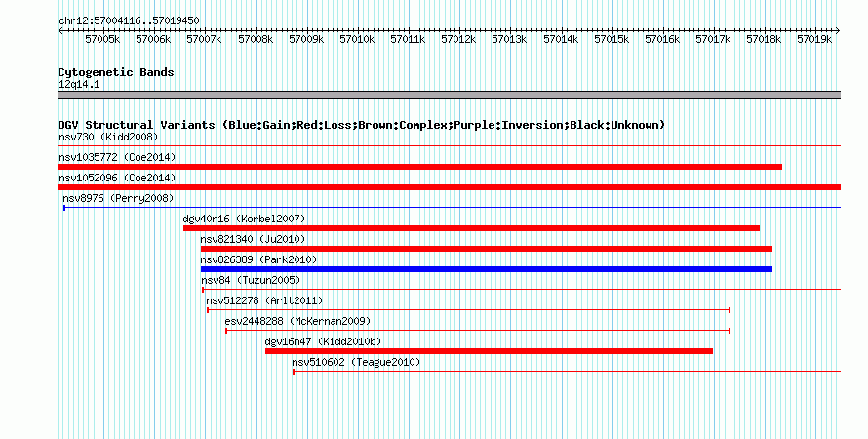The height and width of the screenshot is (439, 868).
Task: Click the nsv821340 red loss bar
Action: 486,249
